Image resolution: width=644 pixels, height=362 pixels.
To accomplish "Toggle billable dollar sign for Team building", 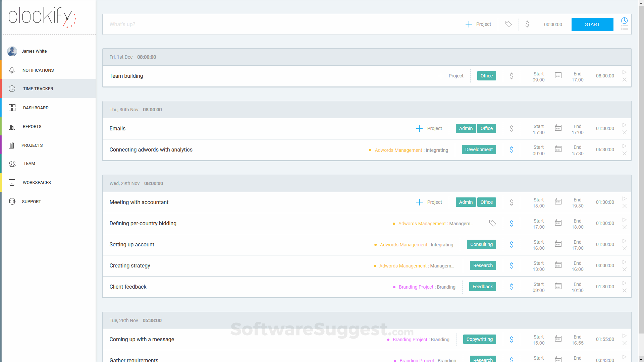I will tap(511, 76).
